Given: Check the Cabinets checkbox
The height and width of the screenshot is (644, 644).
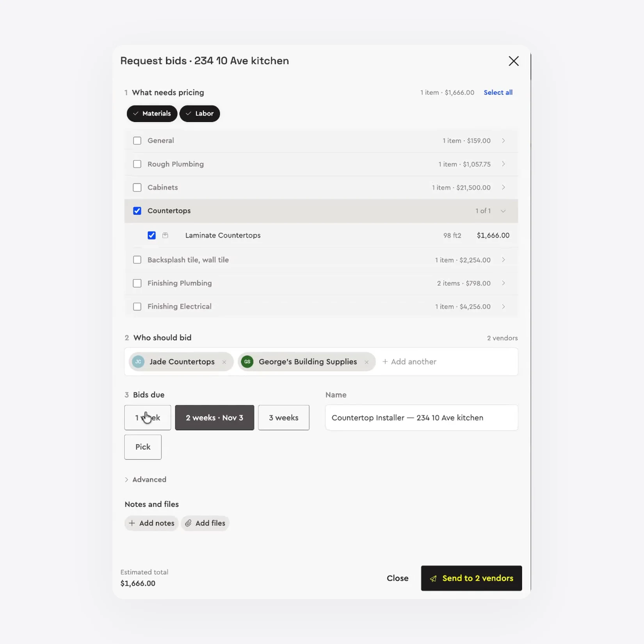Looking at the screenshot, I should [137, 187].
